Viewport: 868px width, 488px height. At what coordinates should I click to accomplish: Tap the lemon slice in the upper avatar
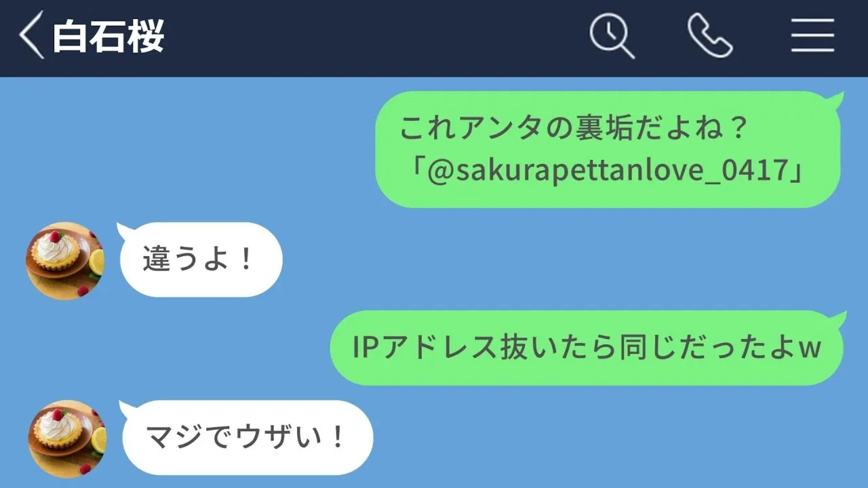click(x=96, y=262)
